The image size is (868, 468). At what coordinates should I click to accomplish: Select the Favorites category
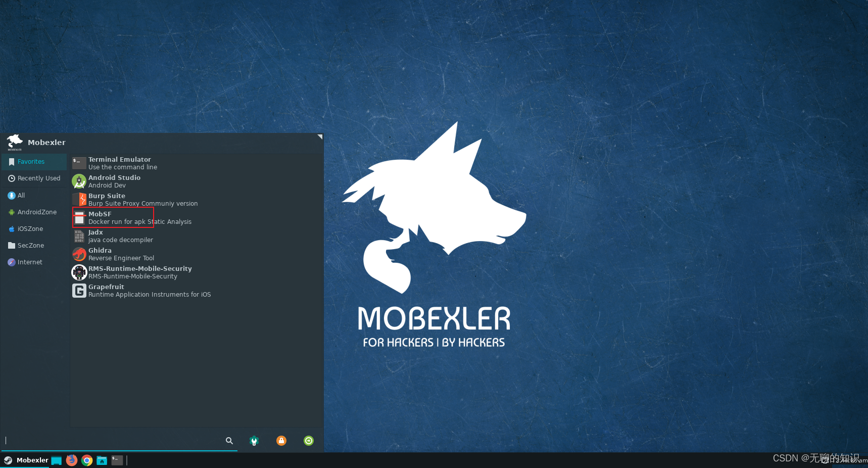(x=34, y=162)
